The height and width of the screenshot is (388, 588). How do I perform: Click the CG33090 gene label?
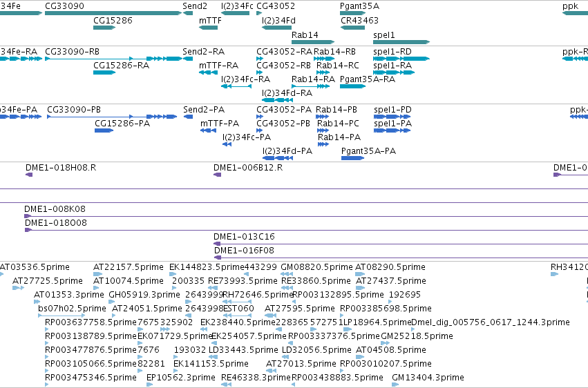[x=64, y=6]
